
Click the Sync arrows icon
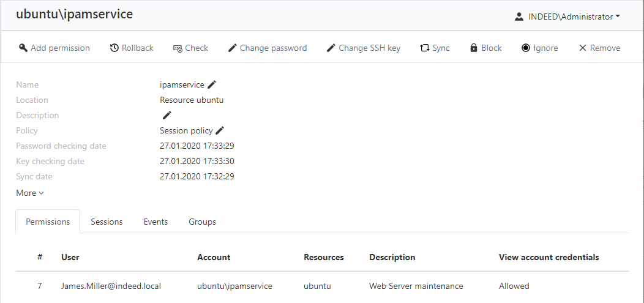pyautogui.click(x=425, y=48)
